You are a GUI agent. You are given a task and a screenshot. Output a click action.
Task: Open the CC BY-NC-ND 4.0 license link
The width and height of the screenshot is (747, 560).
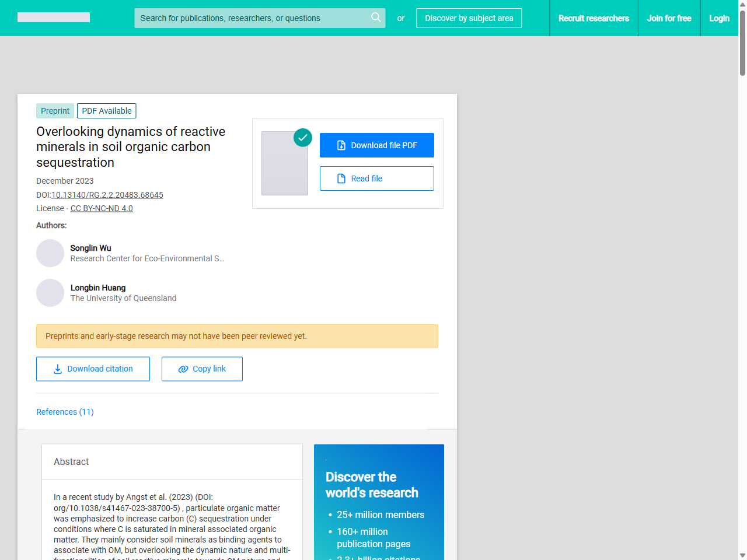click(102, 208)
